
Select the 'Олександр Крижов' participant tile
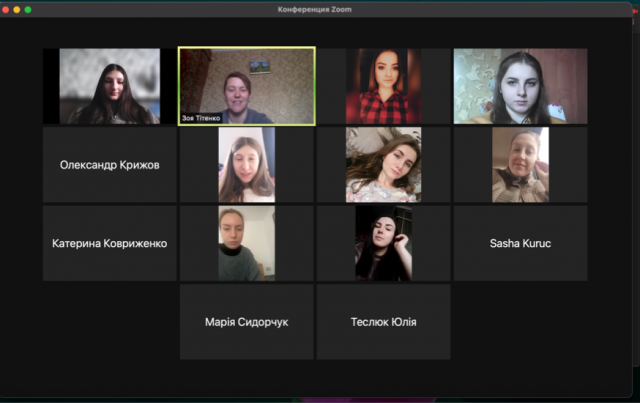coord(110,165)
